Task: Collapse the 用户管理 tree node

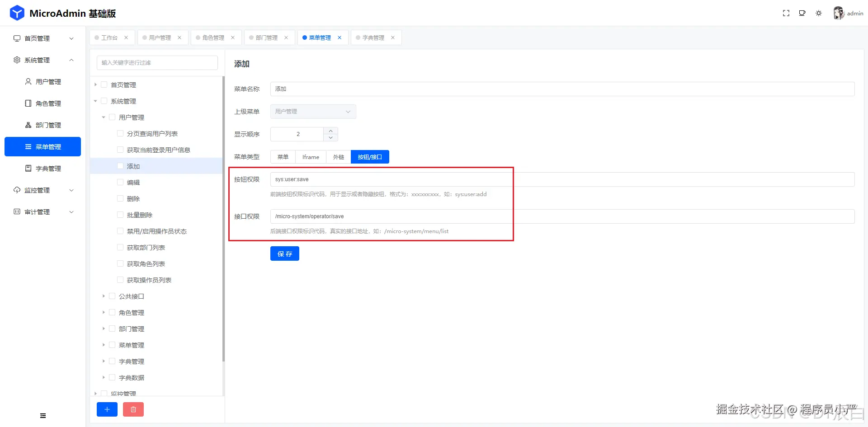Action: point(103,117)
